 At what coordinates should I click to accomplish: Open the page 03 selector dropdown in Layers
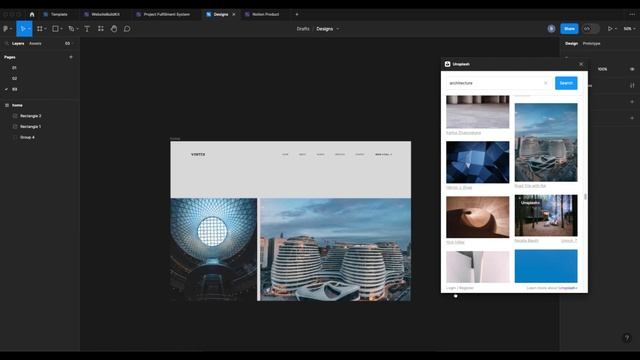pyautogui.click(x=69, y=43)
